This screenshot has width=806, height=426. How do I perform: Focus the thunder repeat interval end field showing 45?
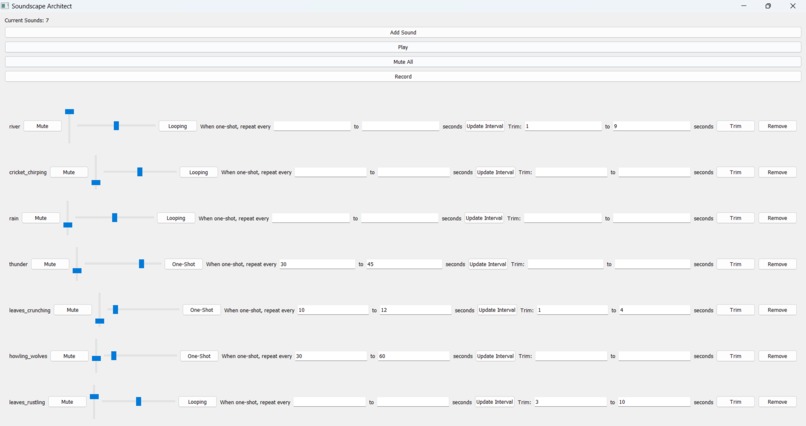tap(404, 264)
